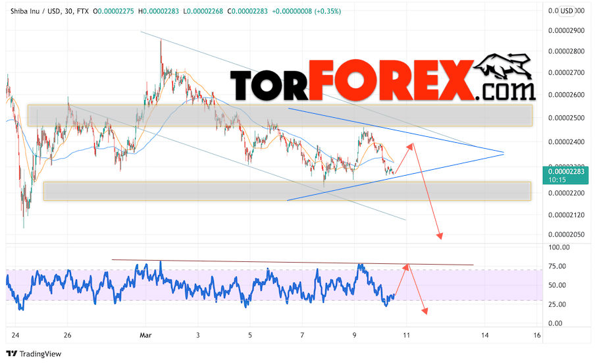Click the 0.00002900 price axis label

coord(566,30)
